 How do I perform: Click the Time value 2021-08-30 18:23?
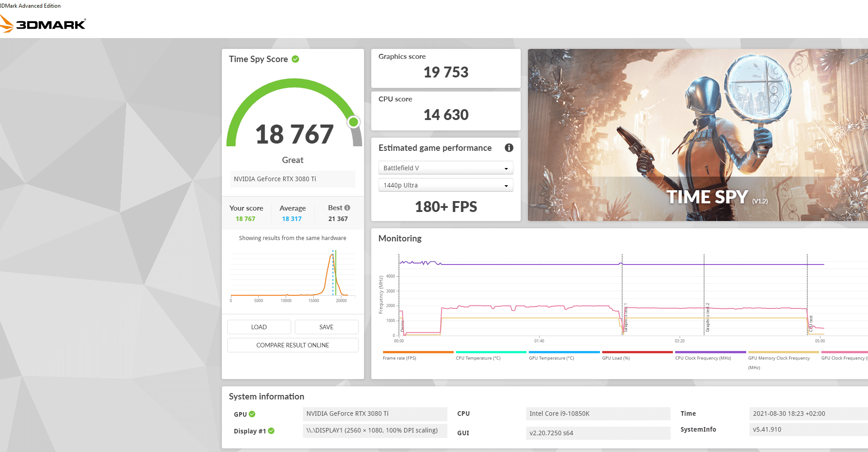(809, 414)
